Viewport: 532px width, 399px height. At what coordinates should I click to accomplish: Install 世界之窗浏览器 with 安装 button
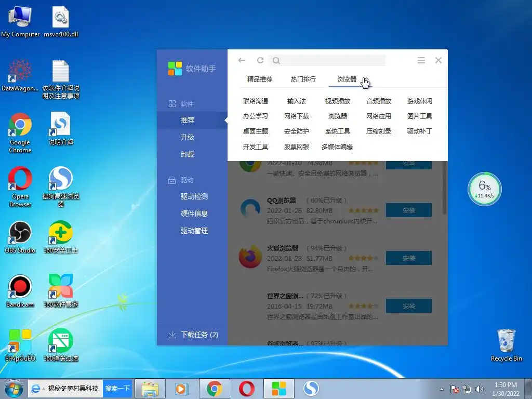coord(409,306)
